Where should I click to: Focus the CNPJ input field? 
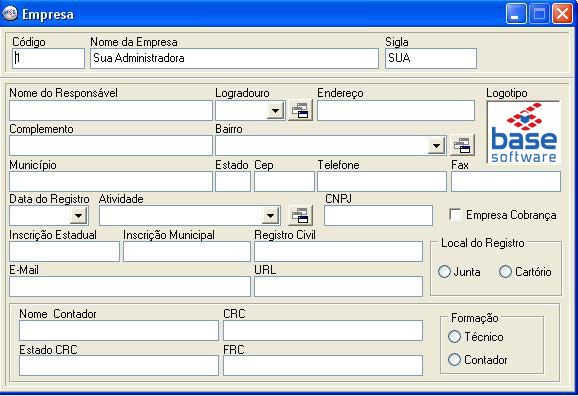[x=378, y=215]
